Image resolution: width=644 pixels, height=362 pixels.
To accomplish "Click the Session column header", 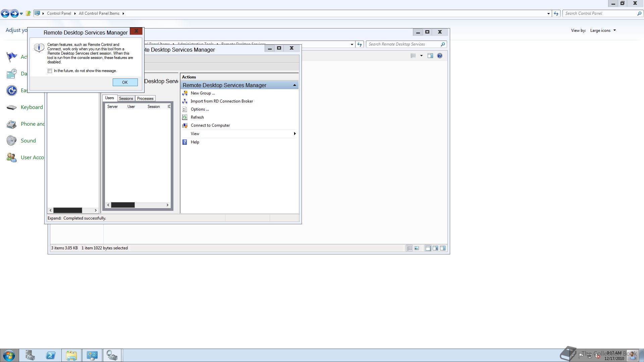I will pos(154,107).
